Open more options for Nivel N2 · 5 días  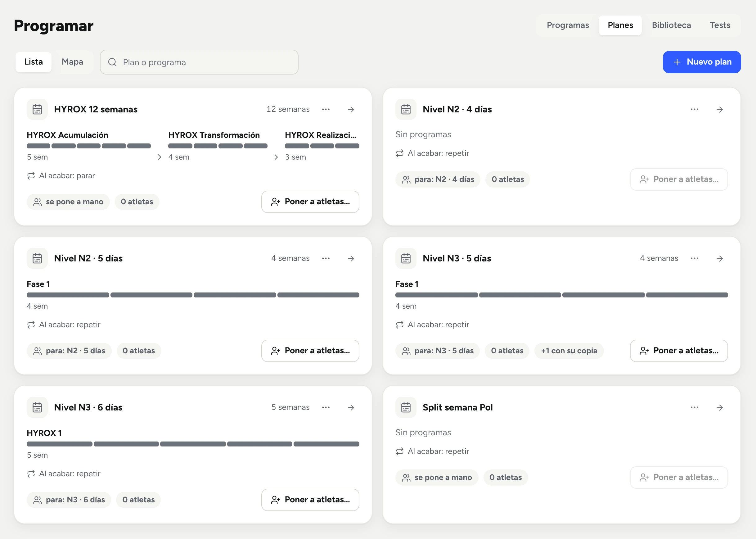pyautogui.click(x=326, y=259)
